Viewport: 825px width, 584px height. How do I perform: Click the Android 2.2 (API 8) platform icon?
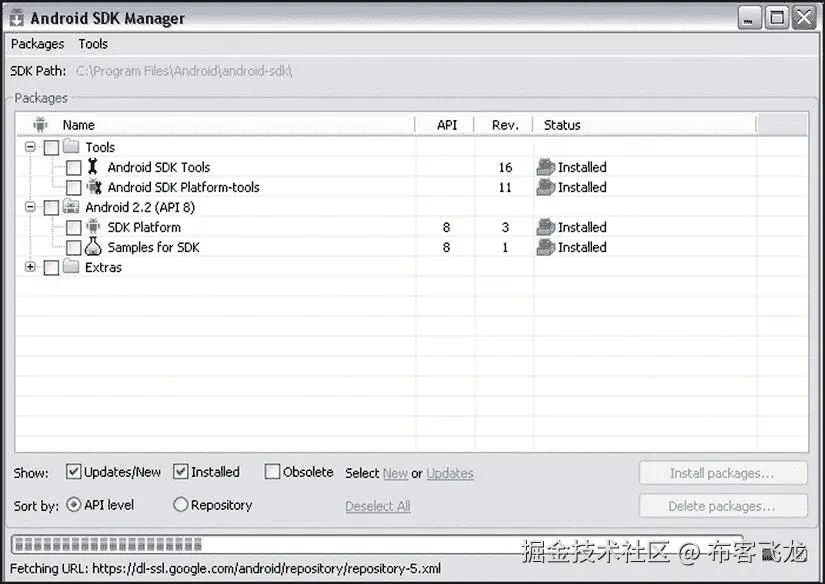(x=71, y=206)
